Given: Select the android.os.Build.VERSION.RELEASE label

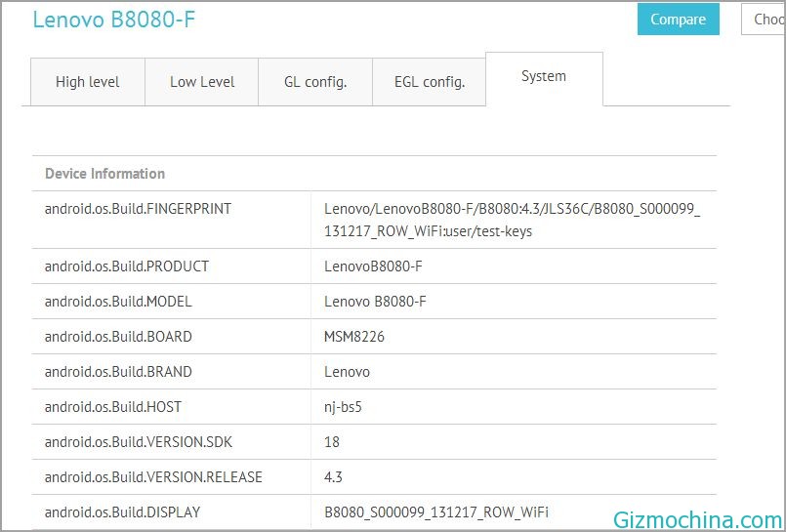Looking at the screenshot, I should point(153,477).
